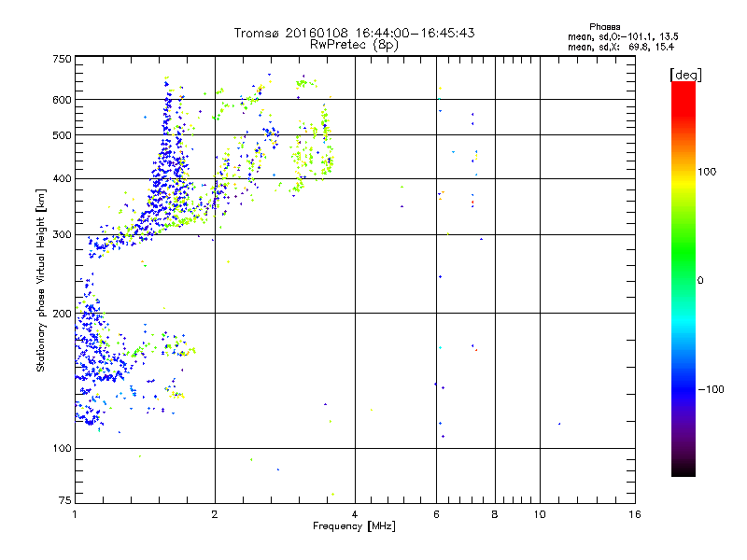Click the x-axis label '6'
Image resolution: width=747 pixels, height=560 pixels.
(x=436, y=514)
